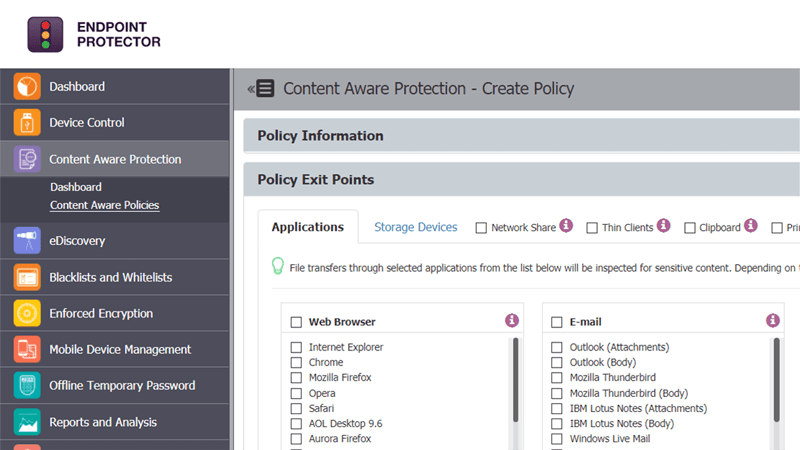Click the Offline Temporary Password icon
The height and width of the screenshot is (450, 800).
click(27, 386)
